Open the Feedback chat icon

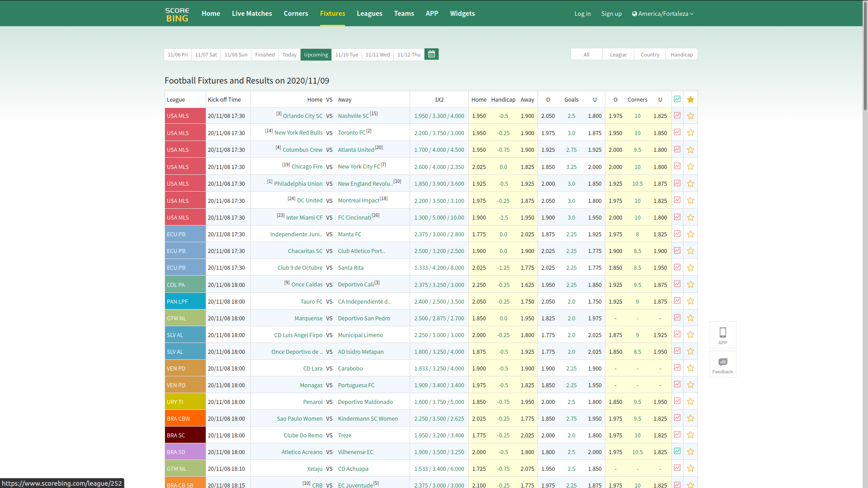pos(723,365)
